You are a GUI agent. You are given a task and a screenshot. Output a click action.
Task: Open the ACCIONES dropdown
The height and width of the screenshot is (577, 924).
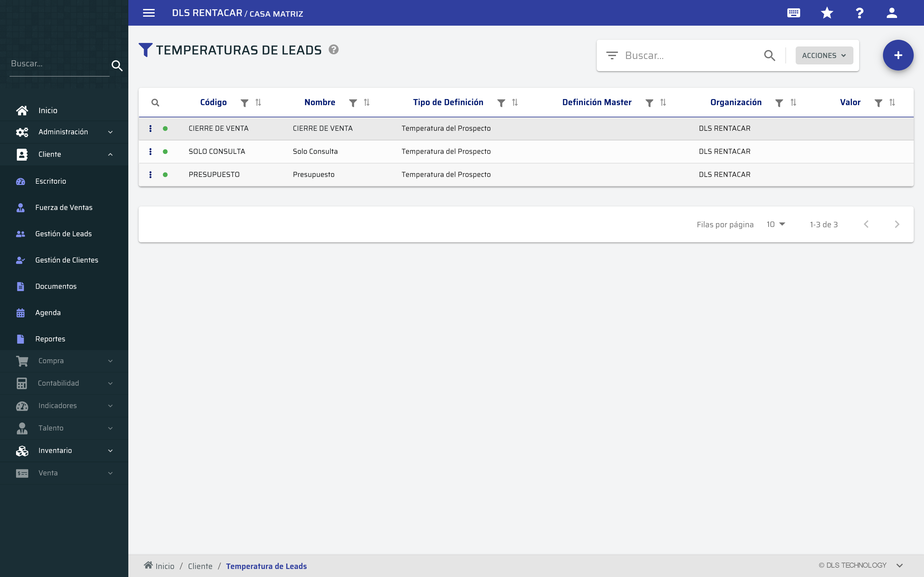(x=824, y=56)
